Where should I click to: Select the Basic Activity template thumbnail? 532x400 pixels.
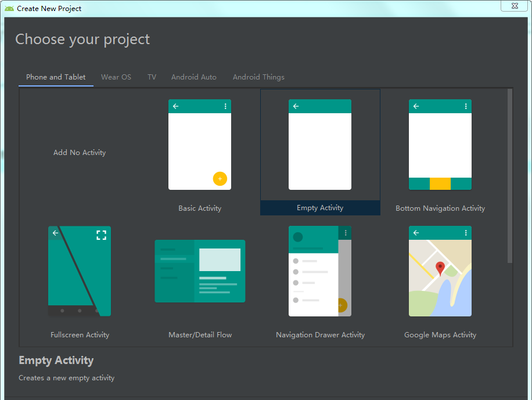199,145
